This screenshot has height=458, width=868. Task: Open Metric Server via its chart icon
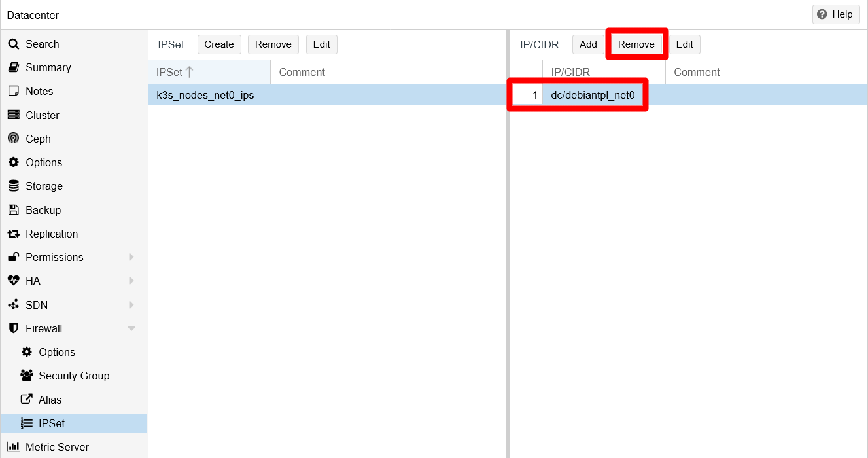[x=14, y=446]
